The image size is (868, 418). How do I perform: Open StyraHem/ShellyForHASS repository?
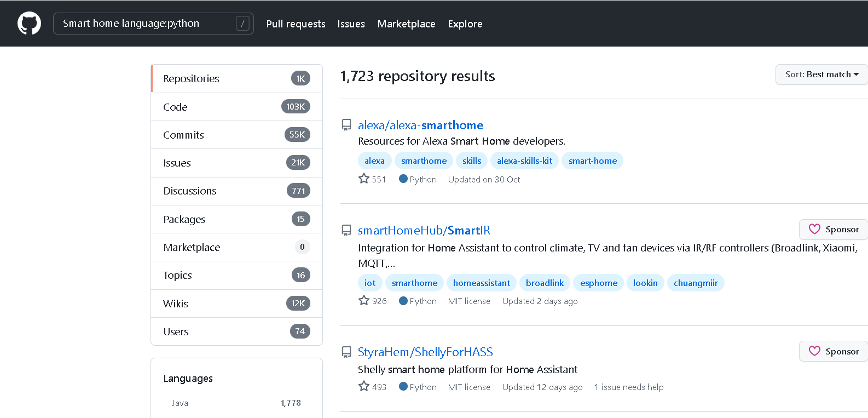coord(425,352)
